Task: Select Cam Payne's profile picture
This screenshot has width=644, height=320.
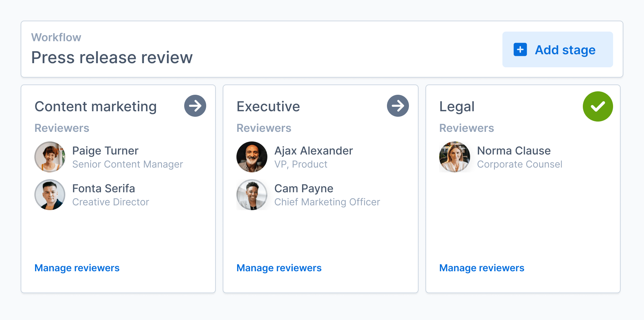Action: [252, 195]
